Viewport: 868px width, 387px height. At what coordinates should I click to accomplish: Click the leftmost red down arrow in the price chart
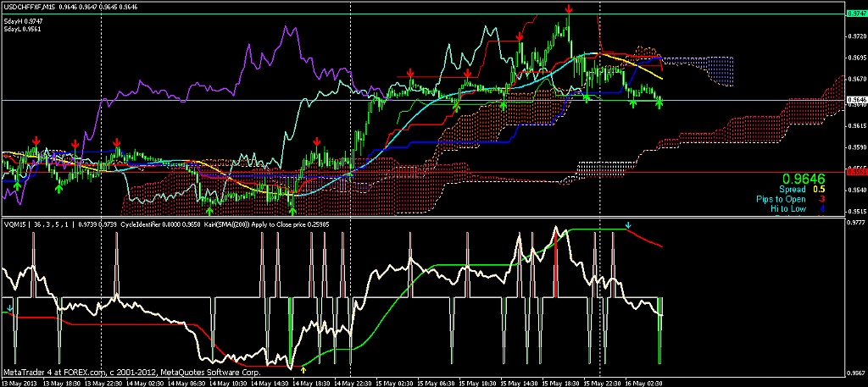click(36, 140)
